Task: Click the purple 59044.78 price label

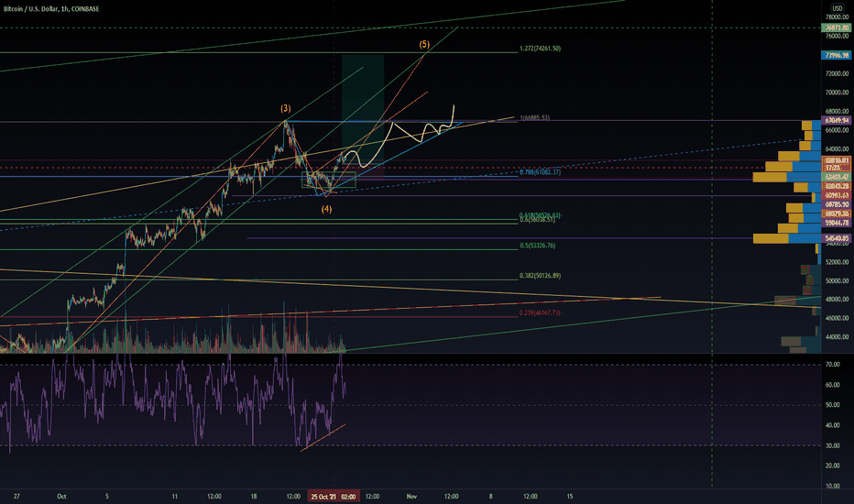Action: (837, 223)
